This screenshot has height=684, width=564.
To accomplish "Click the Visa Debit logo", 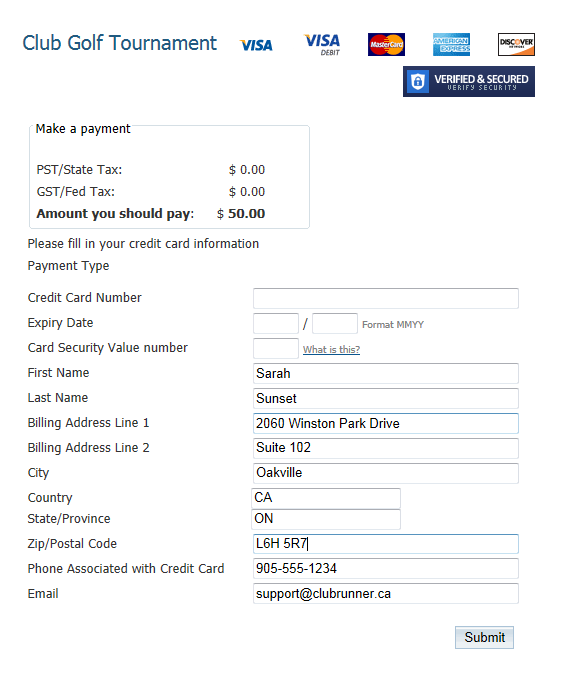I will pos(322,44).
